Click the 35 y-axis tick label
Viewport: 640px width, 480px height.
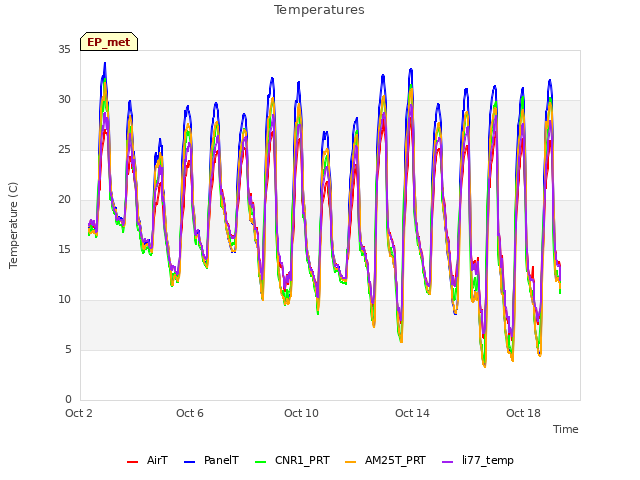(x=64, y=49)
